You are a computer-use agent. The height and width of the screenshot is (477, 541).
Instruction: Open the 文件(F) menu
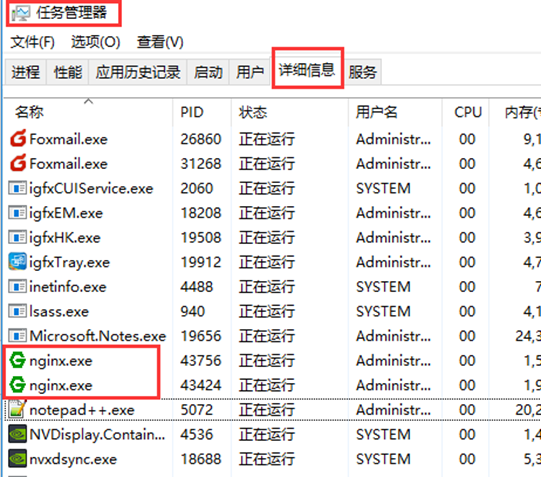(x=32, y=42)
